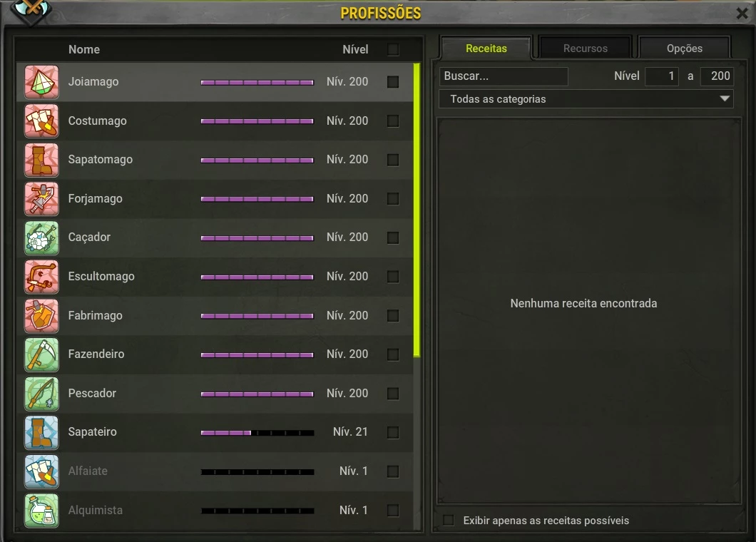Sort professions by Nível column
This screenshot has height=542, width=756.
click(355, 49)
